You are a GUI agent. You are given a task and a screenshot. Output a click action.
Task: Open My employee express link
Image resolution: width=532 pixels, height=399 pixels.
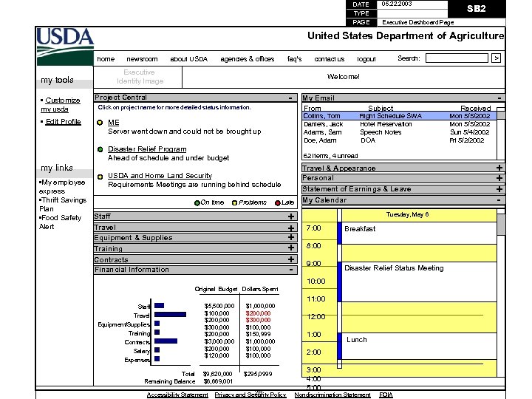coord(62,187)
